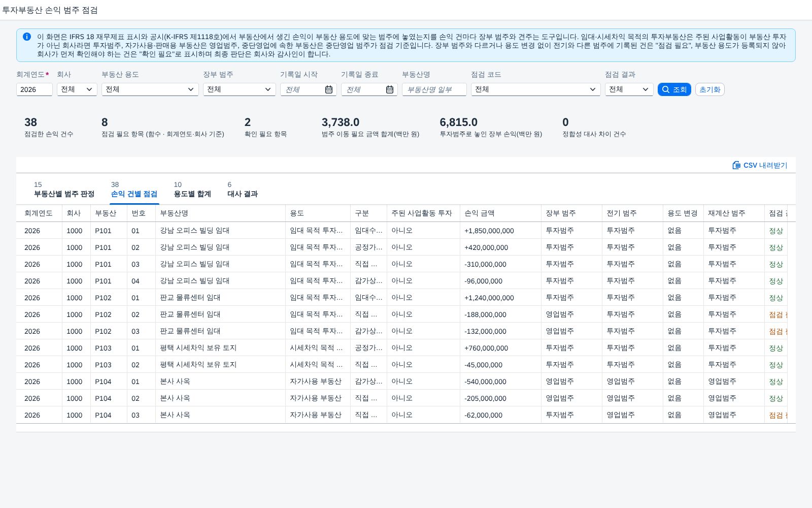Click the 초기화 reset button
The width and height of the screenshot is (812, 508).
(x=709, y=89)
